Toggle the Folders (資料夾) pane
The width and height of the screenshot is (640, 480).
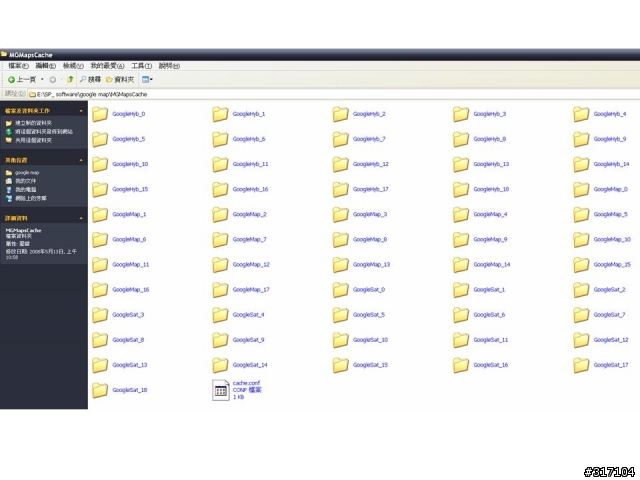[120, 80]
